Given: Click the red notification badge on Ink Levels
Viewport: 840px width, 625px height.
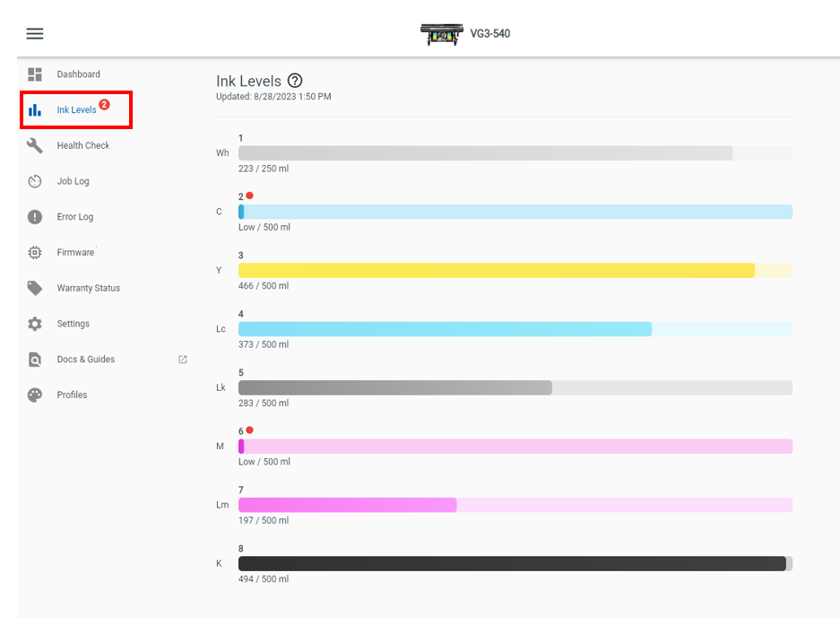Looking at the screenshot, I should (104, 105).
